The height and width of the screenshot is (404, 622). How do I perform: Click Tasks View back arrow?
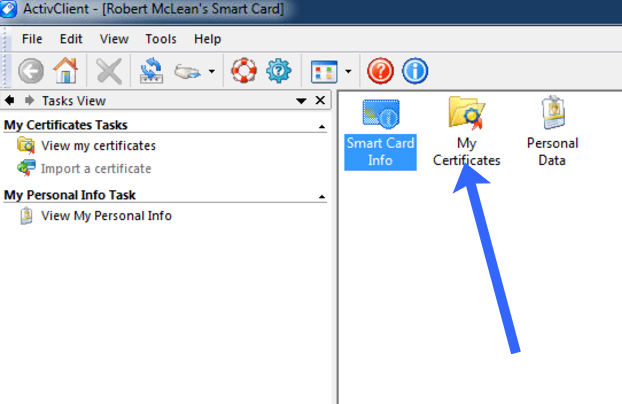click(x=10, y=100)
